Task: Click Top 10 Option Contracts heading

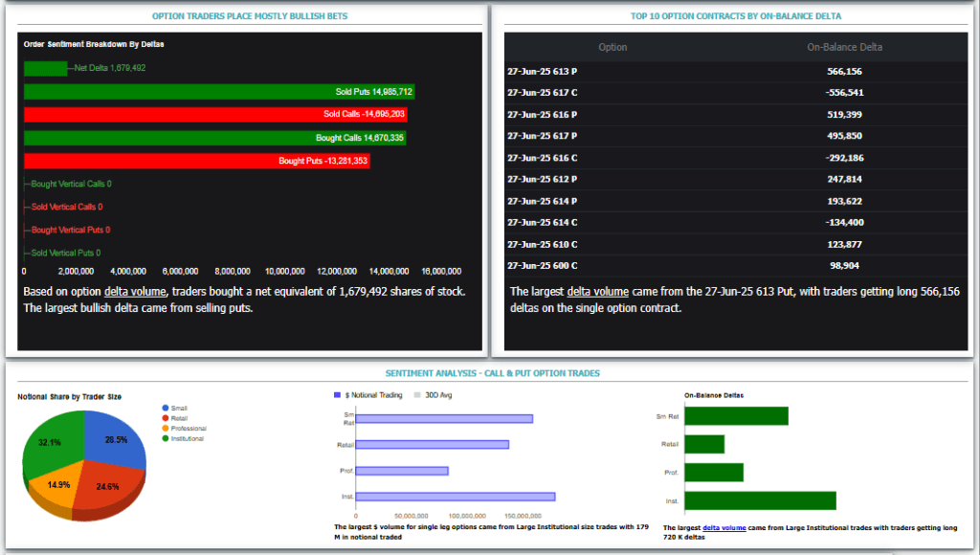Action: point(736,16)
